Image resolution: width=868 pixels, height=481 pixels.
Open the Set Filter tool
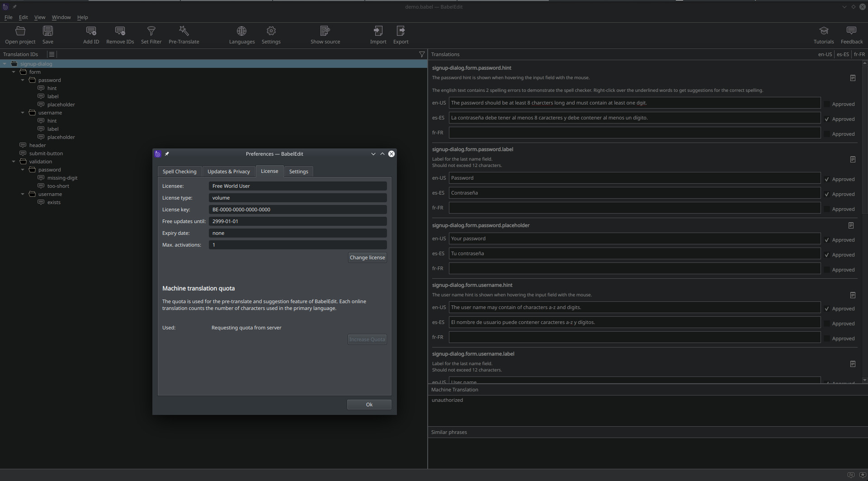151,35
